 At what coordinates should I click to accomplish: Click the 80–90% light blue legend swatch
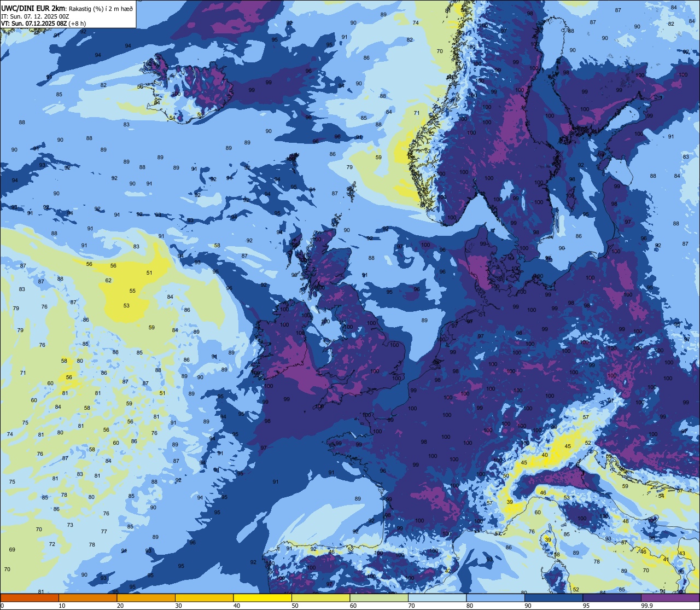(x=495, y=597)
